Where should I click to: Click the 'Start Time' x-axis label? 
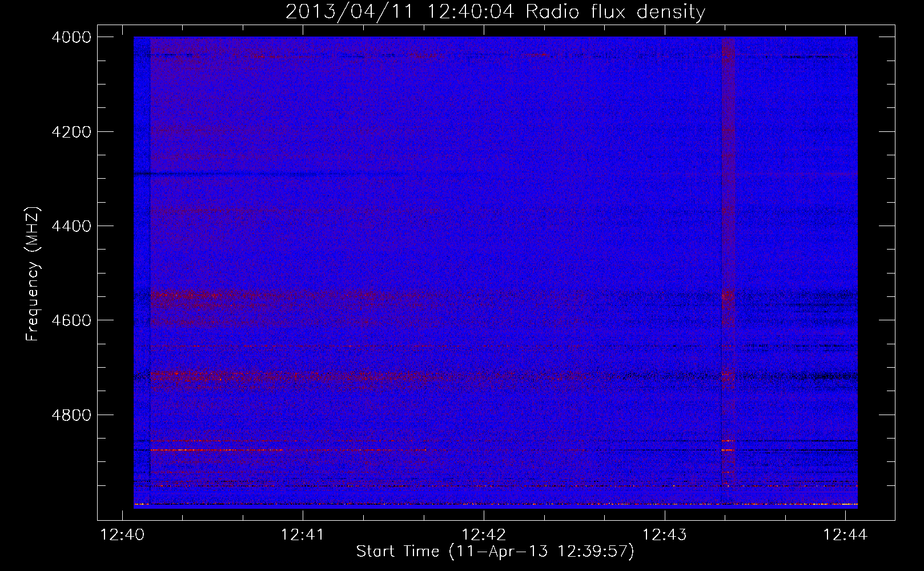495,552
